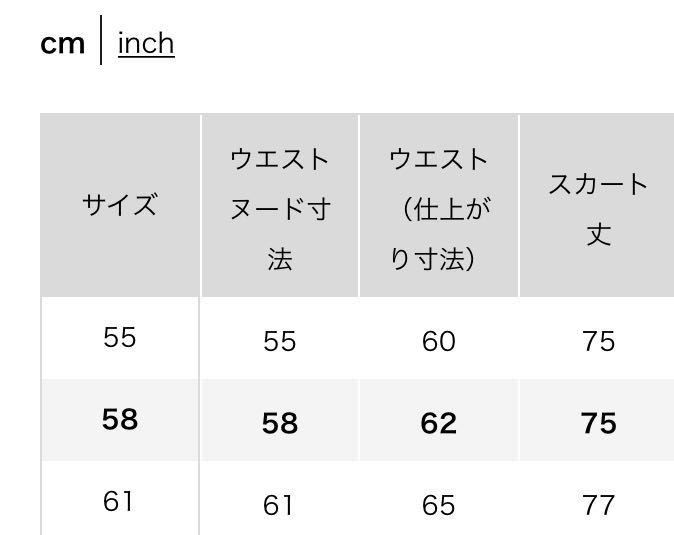Click the ウエスト（仕上がり寸法） column header
This screenshot has height=535, width=674.
tap(439, 209)
